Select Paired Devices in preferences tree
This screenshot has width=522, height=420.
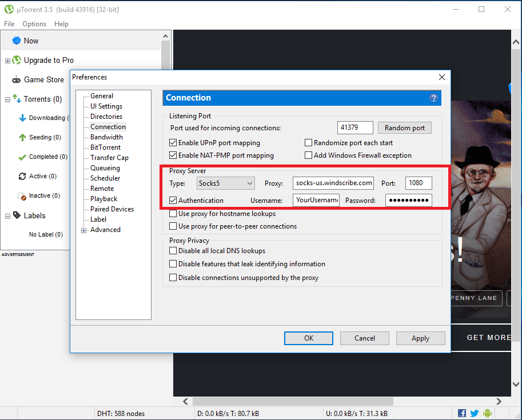click(x=112, y=209)
